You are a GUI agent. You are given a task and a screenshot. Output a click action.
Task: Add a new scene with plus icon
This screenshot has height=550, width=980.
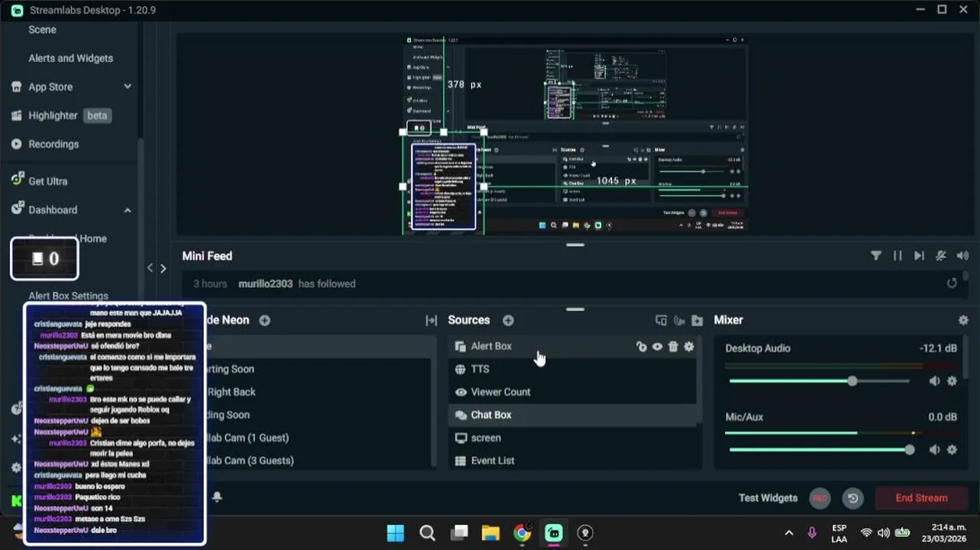click(265, 320)
